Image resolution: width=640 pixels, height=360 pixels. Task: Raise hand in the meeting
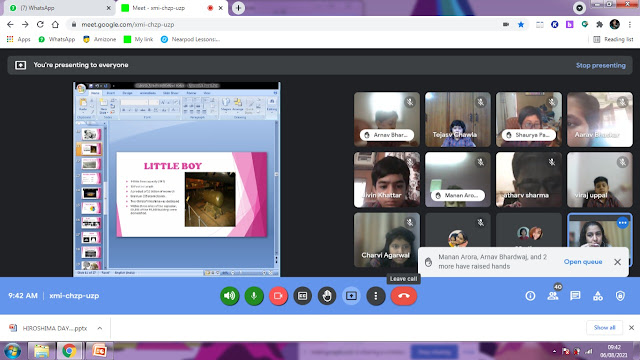point(327,296)
